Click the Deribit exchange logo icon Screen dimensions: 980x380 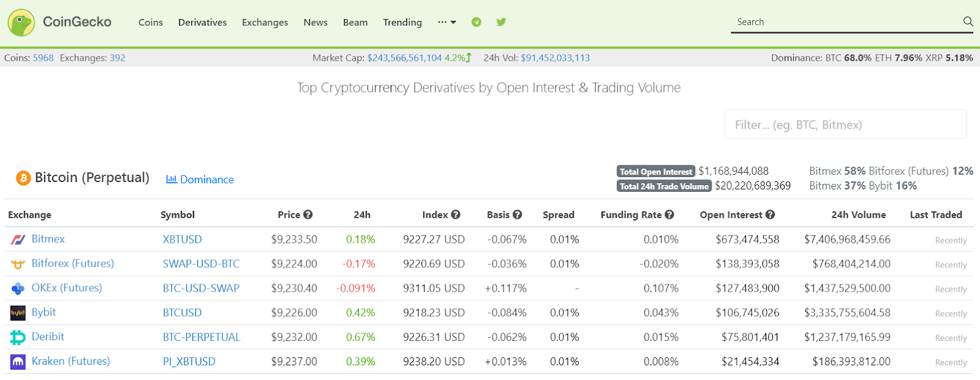tap(18, 337)
